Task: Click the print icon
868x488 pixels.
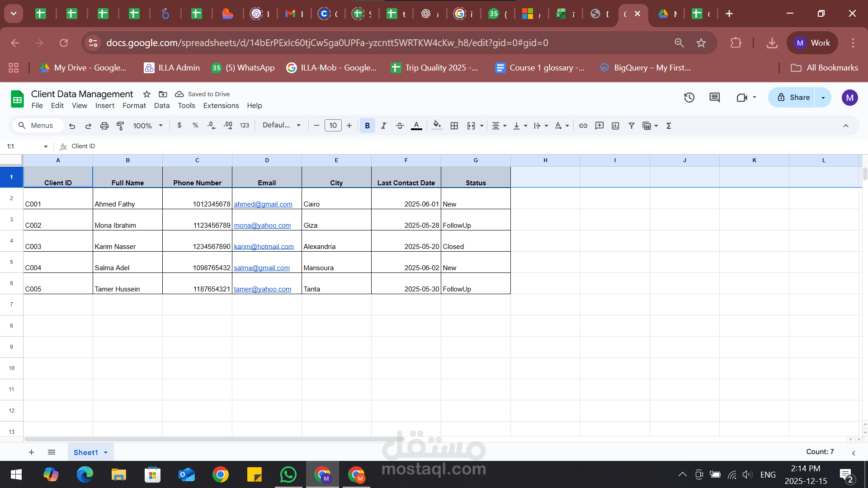Action: pos(104,126)
